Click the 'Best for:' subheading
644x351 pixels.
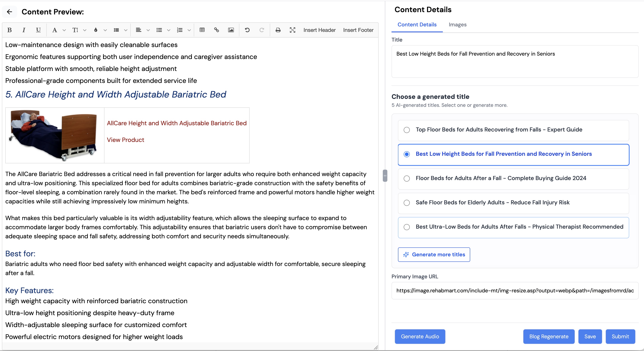(x=20, y=254)
